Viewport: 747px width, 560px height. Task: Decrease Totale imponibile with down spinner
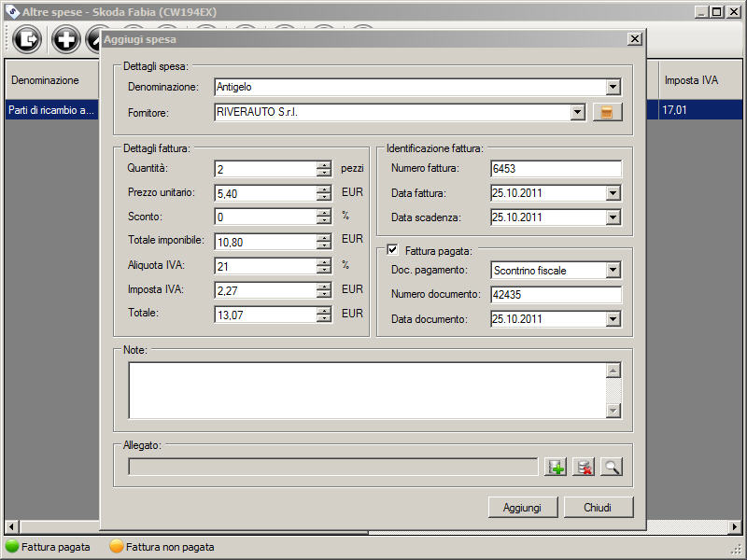[x=324, y=245]
